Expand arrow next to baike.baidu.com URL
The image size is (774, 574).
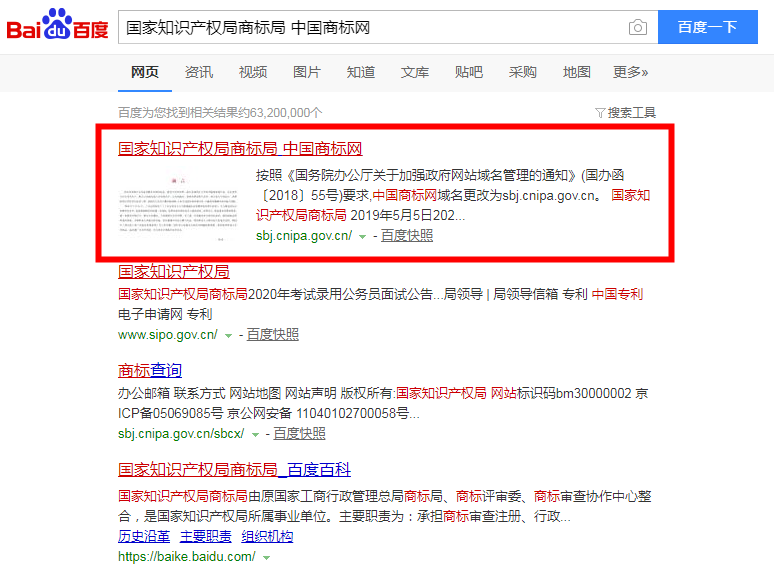click(267, 558)
